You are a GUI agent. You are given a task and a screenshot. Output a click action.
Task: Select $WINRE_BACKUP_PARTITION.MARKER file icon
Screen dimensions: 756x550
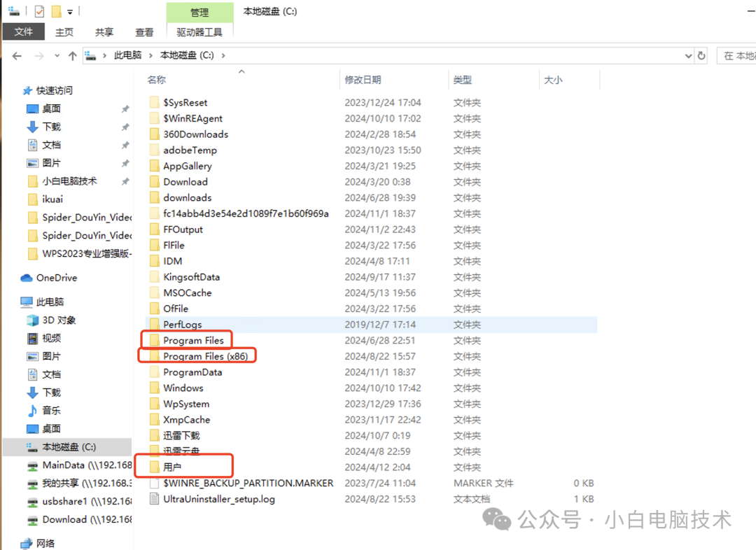pos(154,483)
